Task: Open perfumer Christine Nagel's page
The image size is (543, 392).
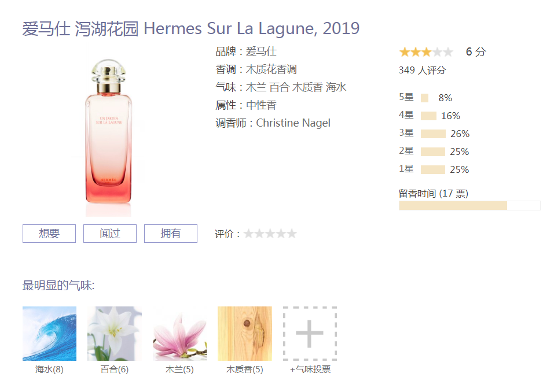Action: [x=293, y=123]
